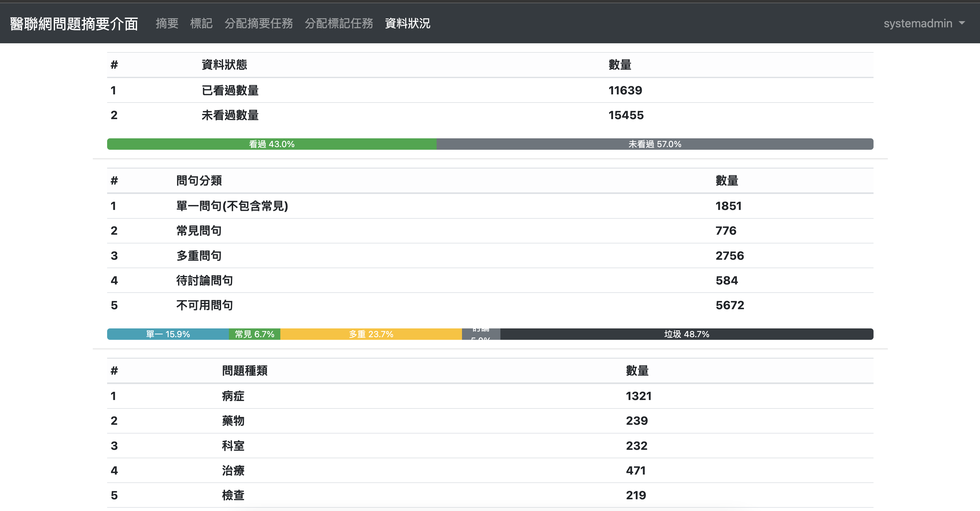This screenshot has height=511, width=980.
Task: Select the 科室 row label
Action: pyautogui.click(x=233, y=446)
